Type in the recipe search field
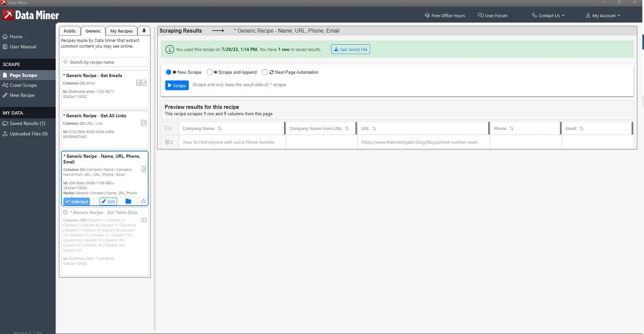This screenshot has width=644, height=334. pyautogui.click(x=104, y=62)
